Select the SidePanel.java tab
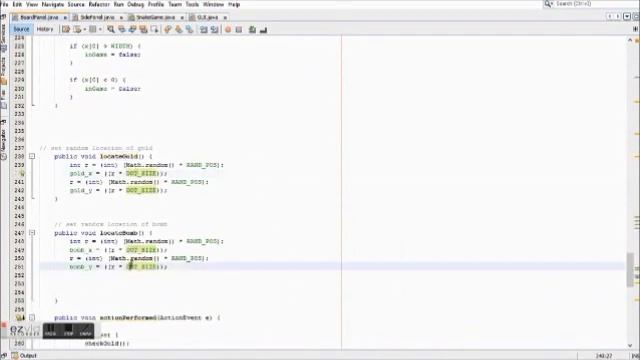The width and height of the screenshot is (640, 360). 97,18
